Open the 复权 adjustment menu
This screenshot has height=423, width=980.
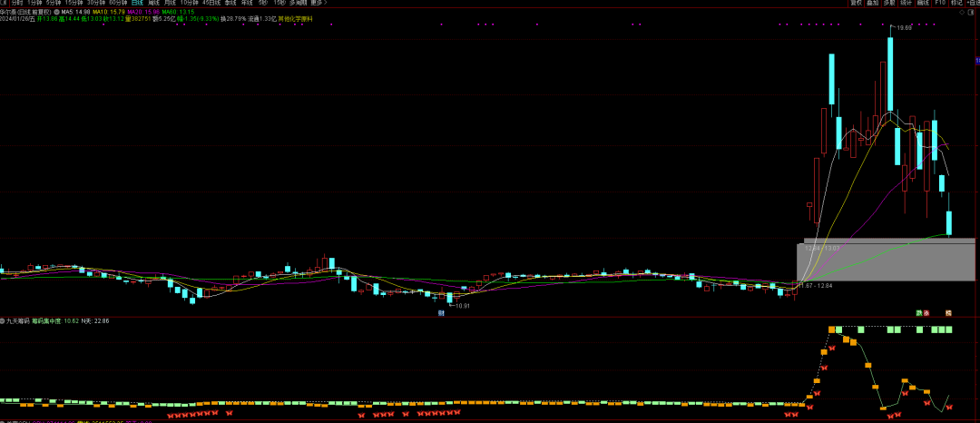[x=856, y=3]
